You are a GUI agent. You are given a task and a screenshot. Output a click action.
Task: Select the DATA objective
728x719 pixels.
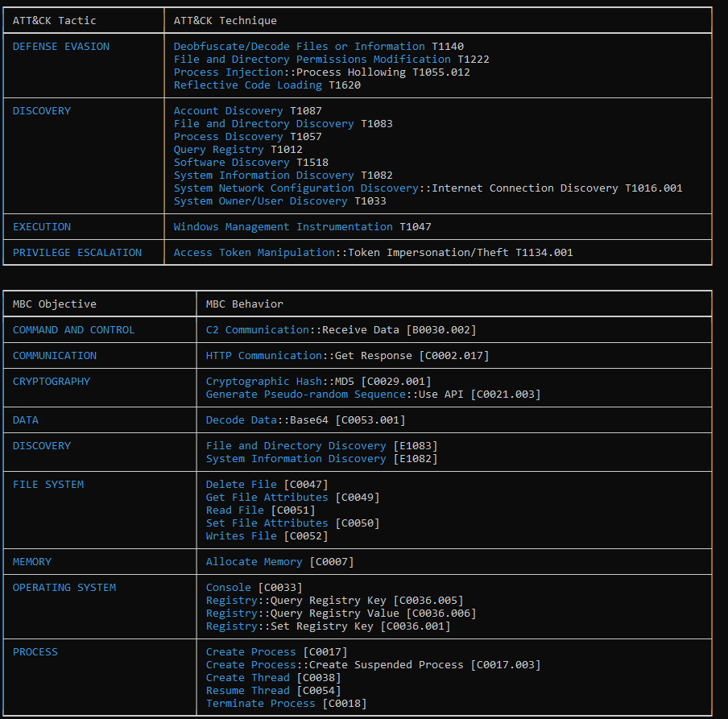point(26,420)
